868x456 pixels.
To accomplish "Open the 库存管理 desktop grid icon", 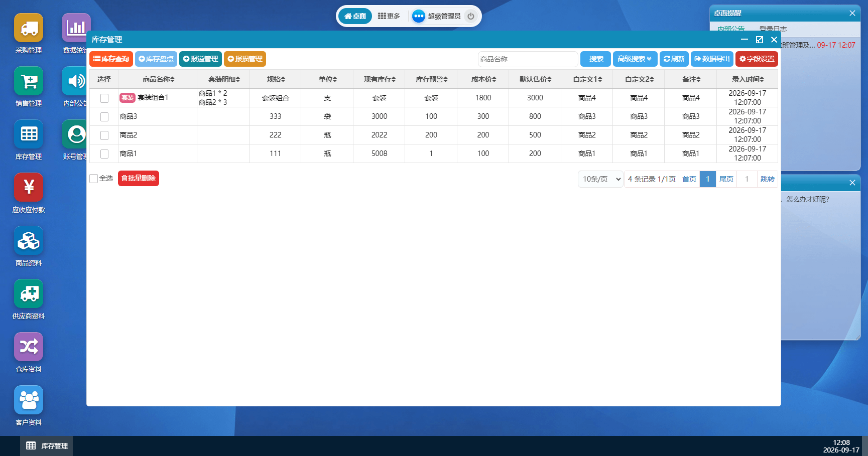I will click(29, 134).
